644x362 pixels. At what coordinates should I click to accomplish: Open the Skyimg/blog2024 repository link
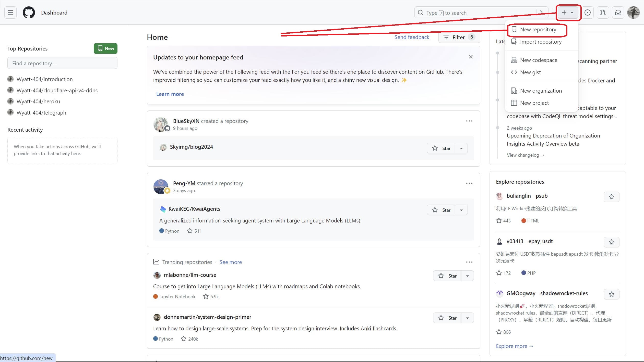pyautogui.click(x=191, y=147)
